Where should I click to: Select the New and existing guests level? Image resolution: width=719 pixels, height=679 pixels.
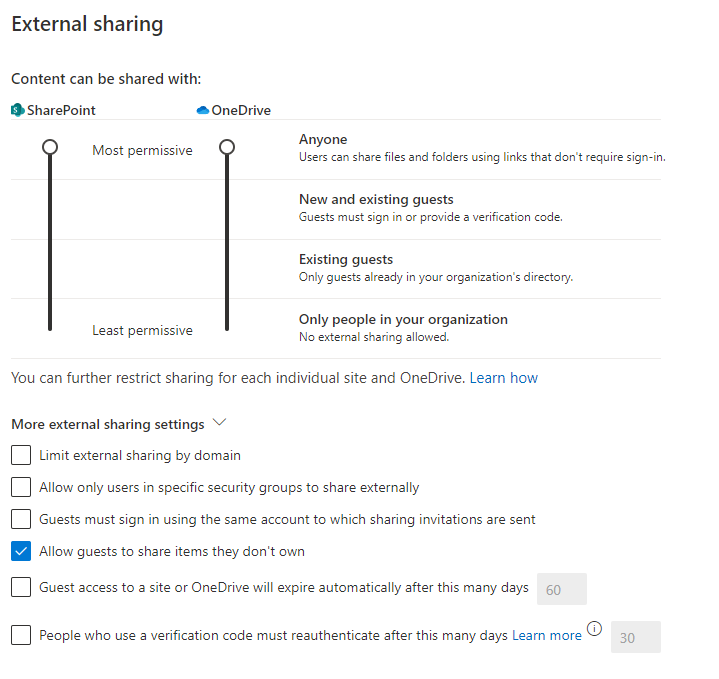376,199
